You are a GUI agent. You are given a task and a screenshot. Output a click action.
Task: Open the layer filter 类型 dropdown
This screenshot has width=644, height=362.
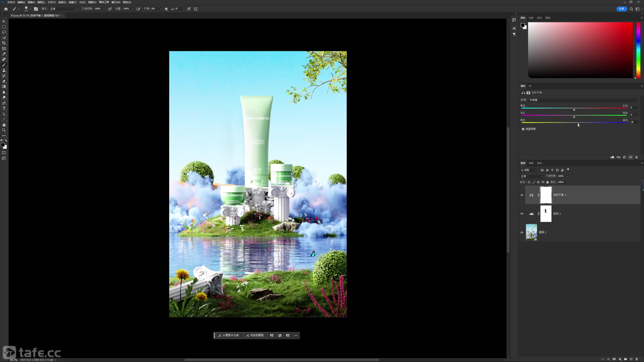[529, 170]
